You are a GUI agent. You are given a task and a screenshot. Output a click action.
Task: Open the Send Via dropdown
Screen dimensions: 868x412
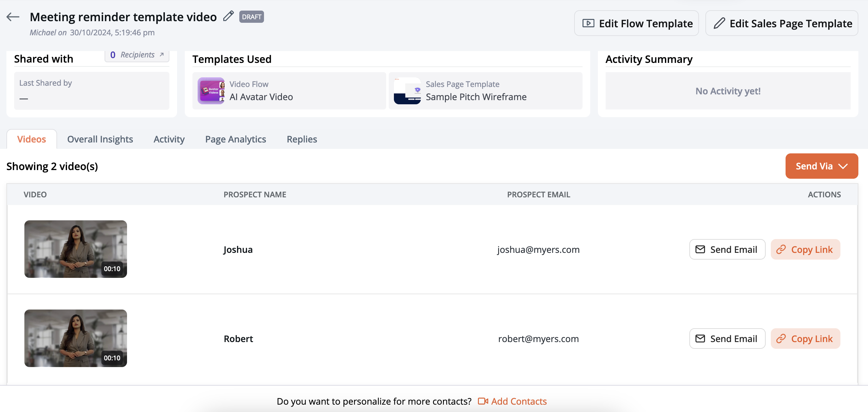(x=821, y=166)
